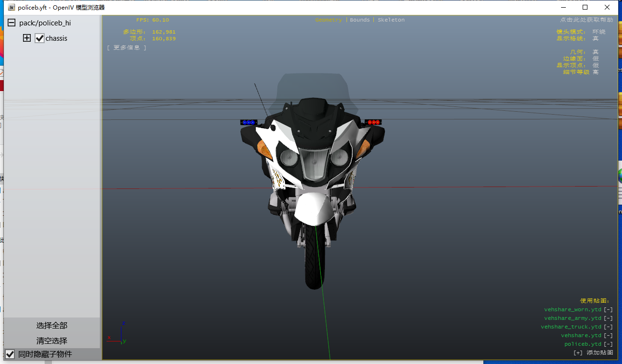Screen dimensions: 622x364
Task: Click the XYZ axis gizmo in viewport
Action: point(119,334)
